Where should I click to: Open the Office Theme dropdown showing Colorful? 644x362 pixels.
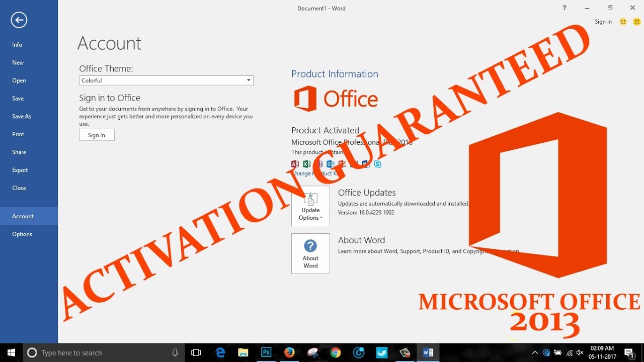pos(166,80)
